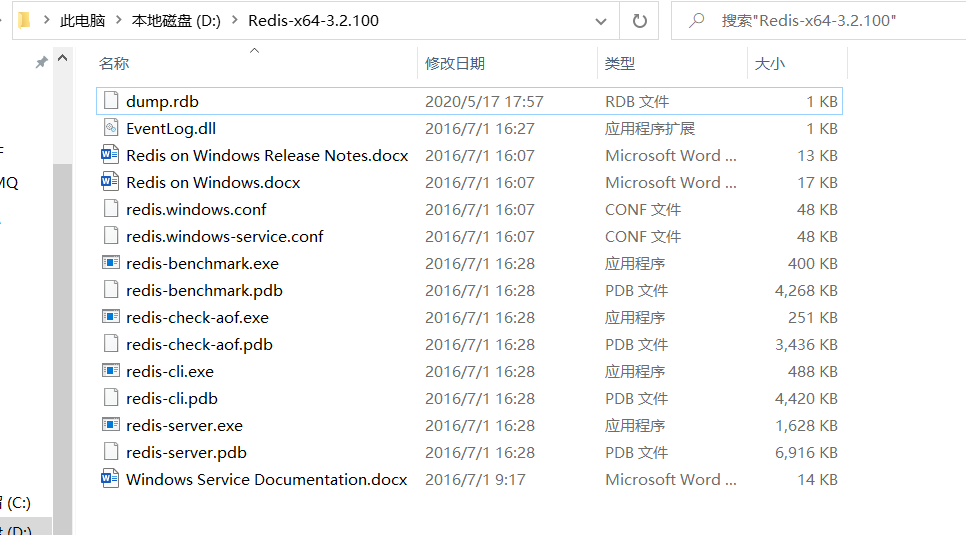Viewport: 966px width, 535px height.
Task: Select the redis-cli.pdb file name
Action: pyautogui.click(x=172, y=399)
